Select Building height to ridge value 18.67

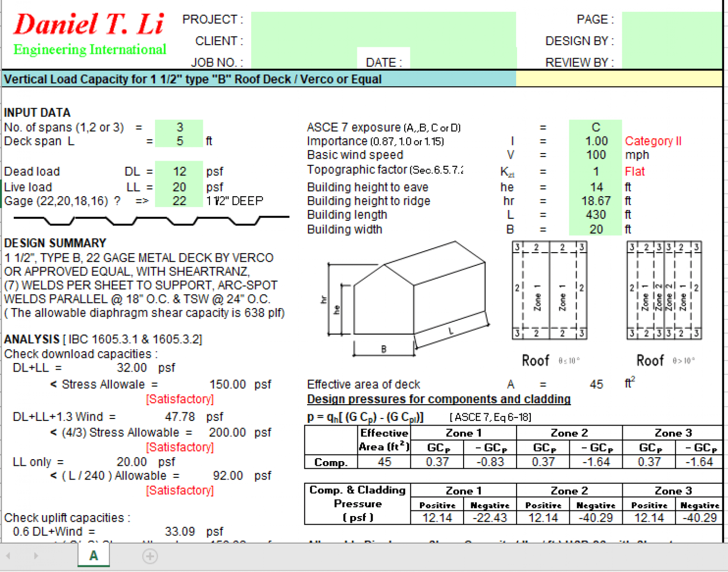pos(596,201)
